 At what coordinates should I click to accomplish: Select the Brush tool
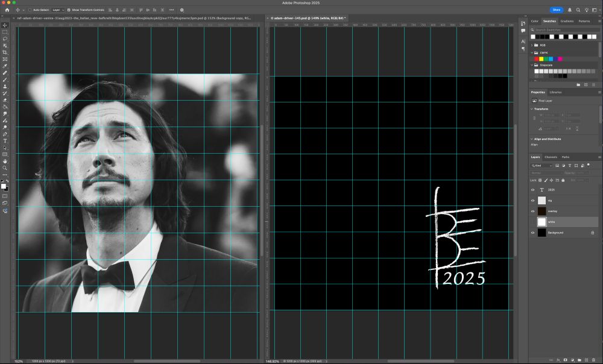5,80
